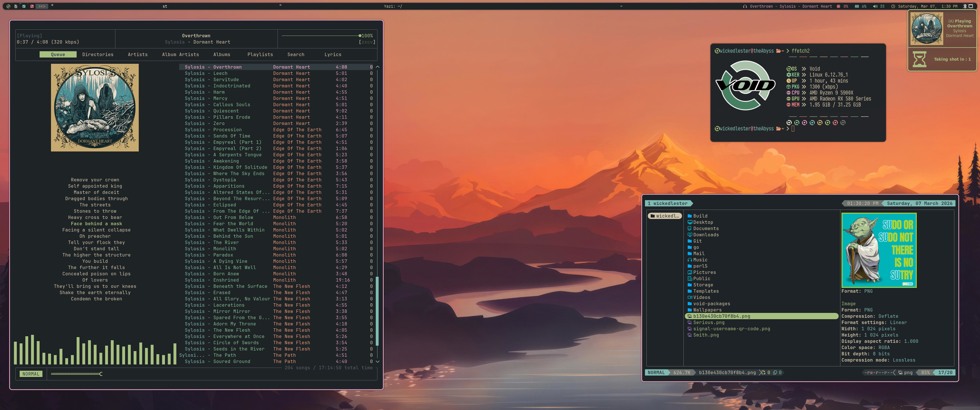Open the Wallpapers folder in Yazi
Screen dimensions: 980x410
707,310
